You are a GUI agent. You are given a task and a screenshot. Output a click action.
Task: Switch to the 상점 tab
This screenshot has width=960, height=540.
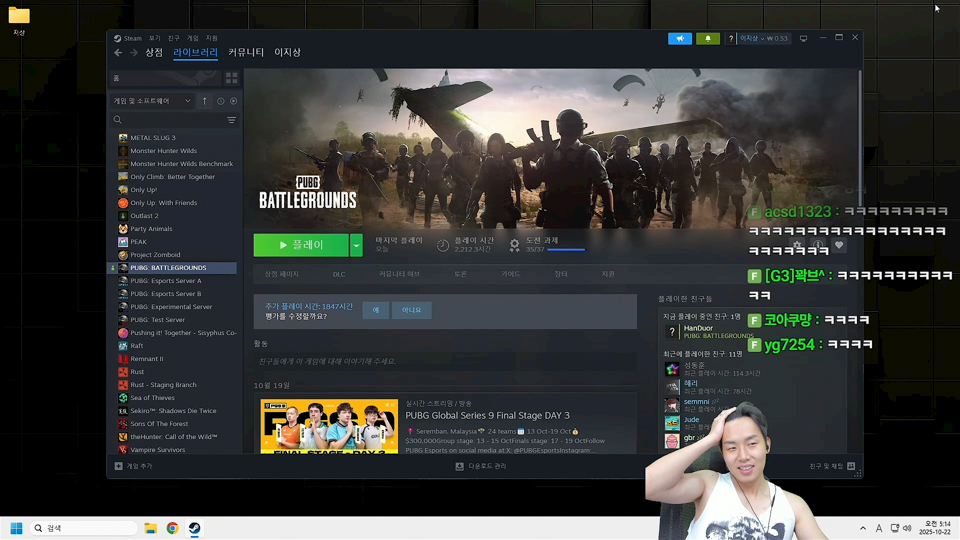coord(154,53)
